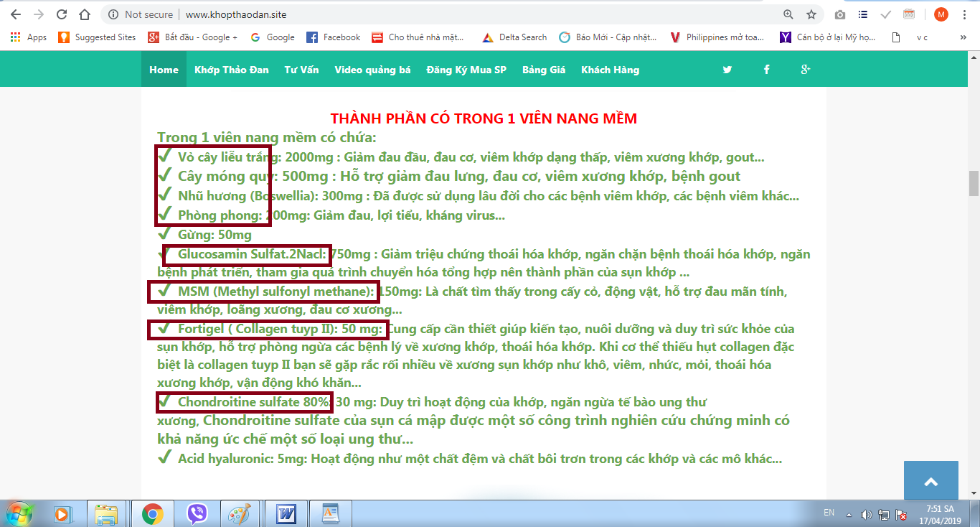The width and height of the screenshot is (980, 527).
Task: Show hidden system tray icons
Action: (849, 514)
